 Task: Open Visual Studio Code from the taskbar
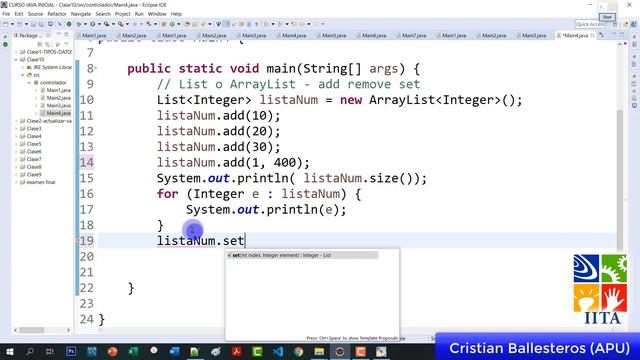(278, 351)
